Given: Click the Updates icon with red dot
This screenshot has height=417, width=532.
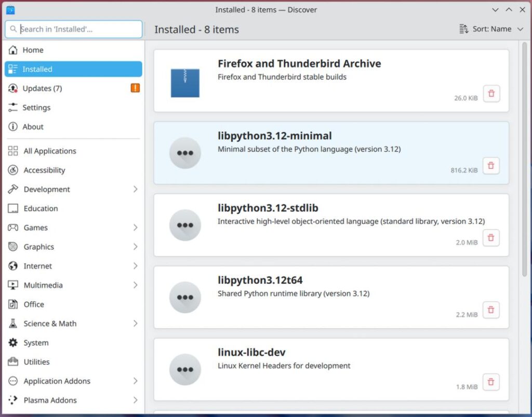Looking at the screenshot, I should click(x=13, y=88).
